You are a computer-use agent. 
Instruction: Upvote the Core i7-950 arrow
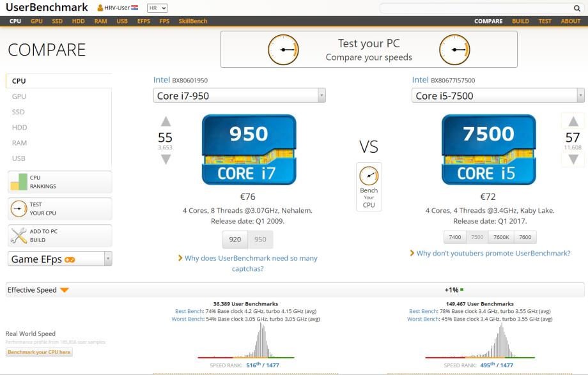tap(166, 121)
